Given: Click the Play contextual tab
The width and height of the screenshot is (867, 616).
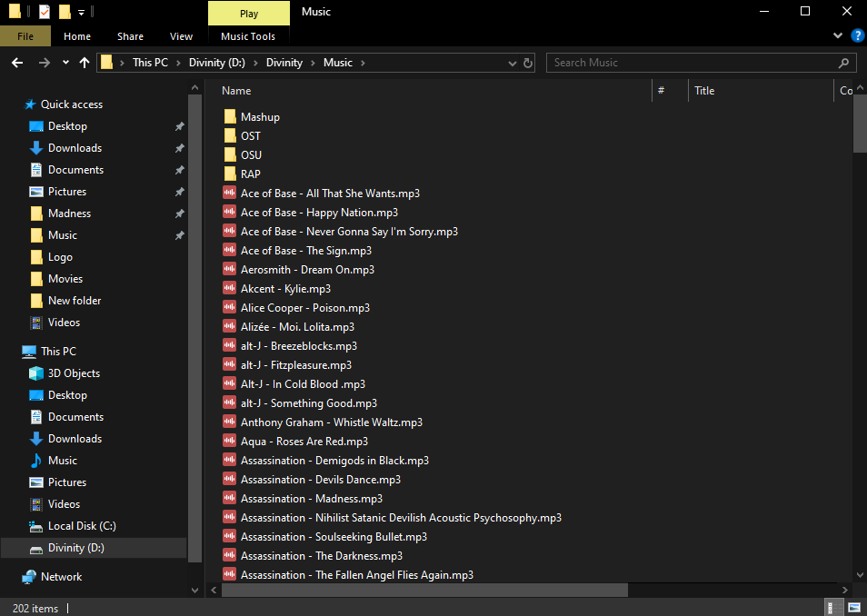Looking at the screenshot, I should click(249, 14).
